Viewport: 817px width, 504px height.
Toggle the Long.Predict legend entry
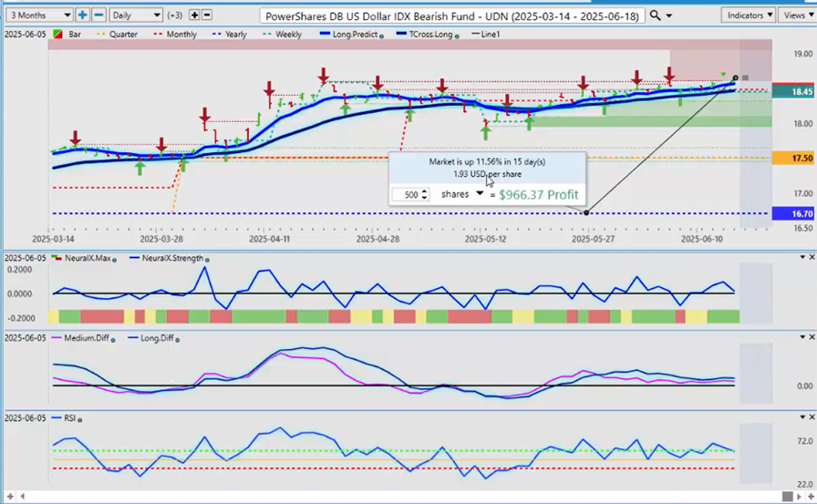coord(348,35)
